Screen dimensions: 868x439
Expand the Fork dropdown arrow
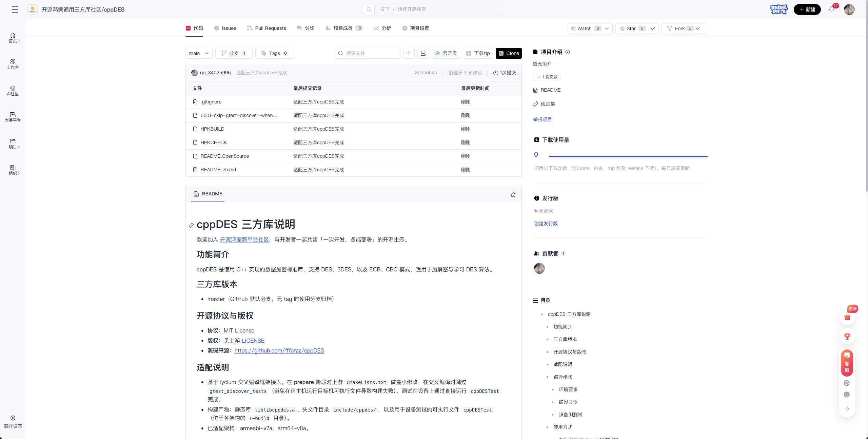698,28
